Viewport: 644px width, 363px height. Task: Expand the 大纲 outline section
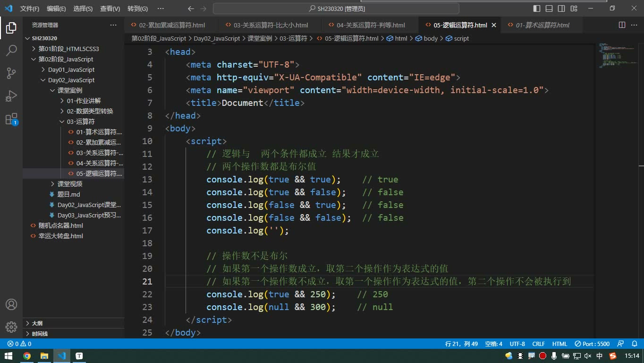pos(37,323)
